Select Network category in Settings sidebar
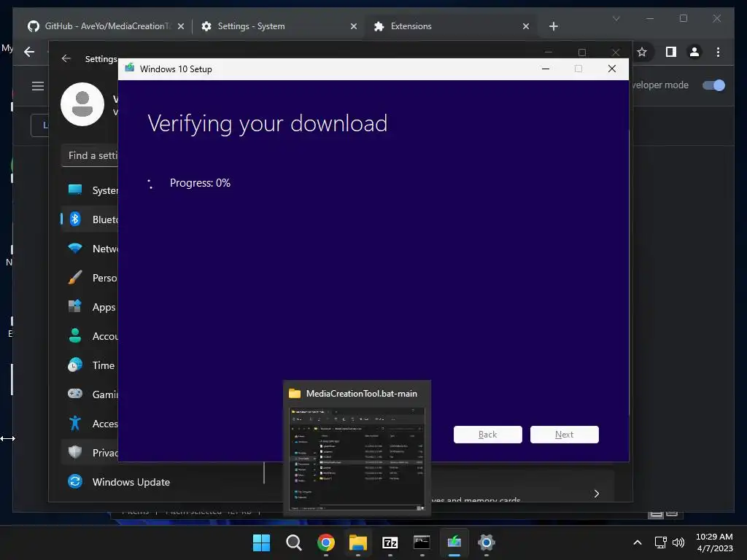Image resolution: width=747 pixels, height=560 pixels. tap(90, 249)
